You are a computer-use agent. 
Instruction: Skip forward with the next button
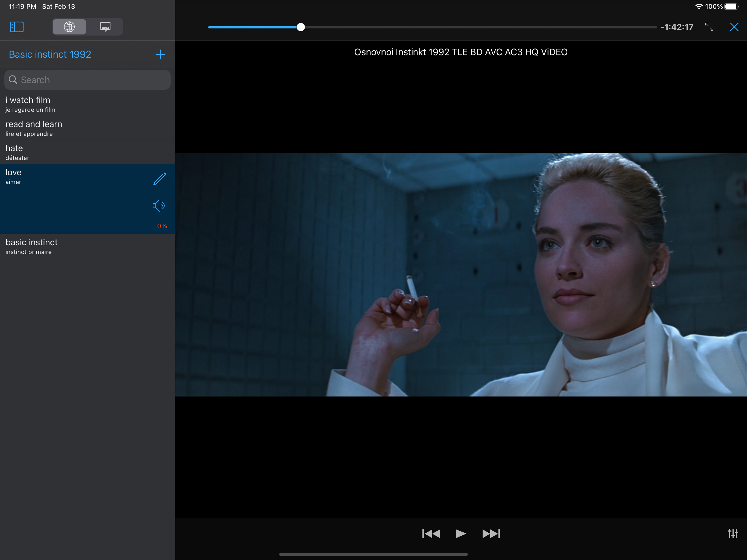pyautogui.click(x=491, y=533)
